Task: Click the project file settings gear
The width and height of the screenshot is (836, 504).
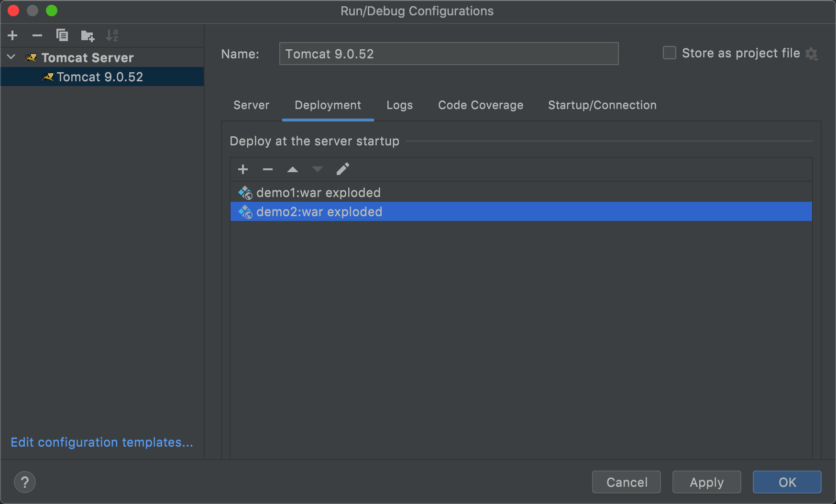Action: pos(812,54)
